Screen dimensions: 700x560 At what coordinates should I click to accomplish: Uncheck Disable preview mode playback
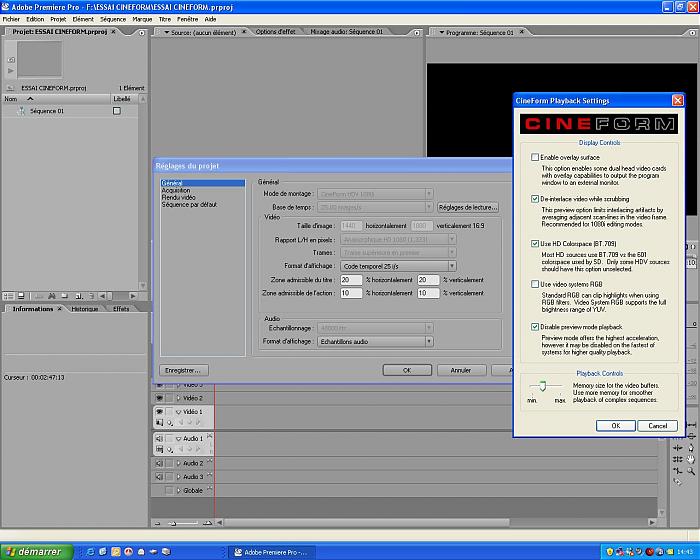pos(535,327)
